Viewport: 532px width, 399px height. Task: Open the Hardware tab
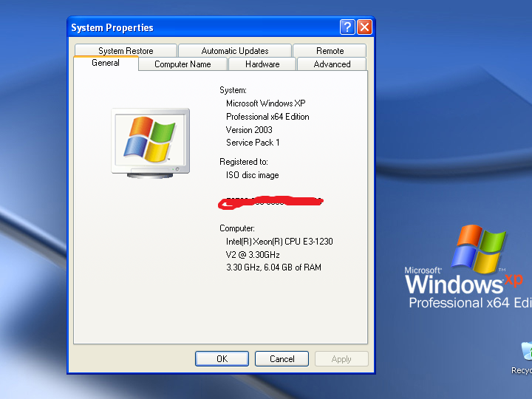point(262,64)
